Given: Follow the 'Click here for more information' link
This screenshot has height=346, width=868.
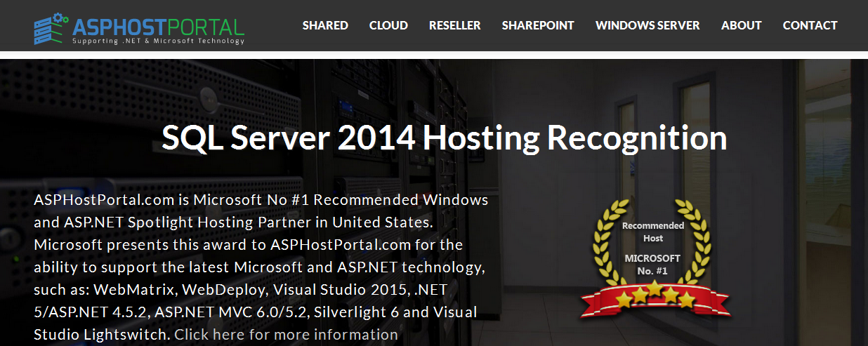Looking at the screenshot, I should 287,334.
